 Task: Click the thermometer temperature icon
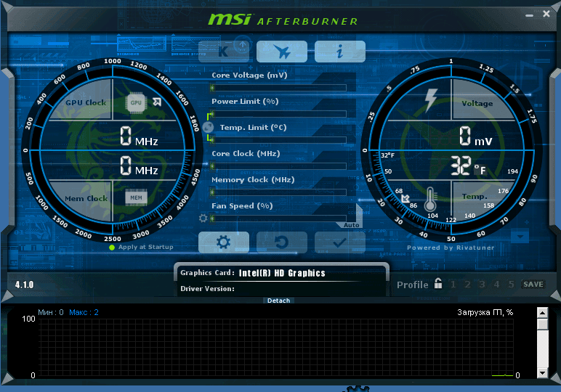tap(430, 199)
